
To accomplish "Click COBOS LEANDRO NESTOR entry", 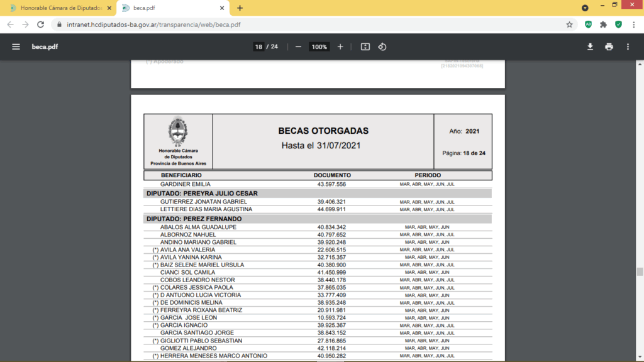I will pos(197,280).
